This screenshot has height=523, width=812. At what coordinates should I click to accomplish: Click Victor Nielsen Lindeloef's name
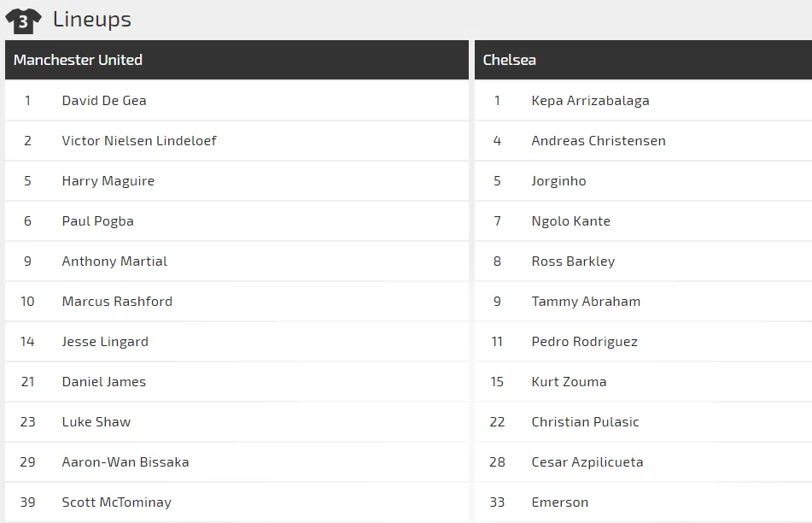(139, 140)
